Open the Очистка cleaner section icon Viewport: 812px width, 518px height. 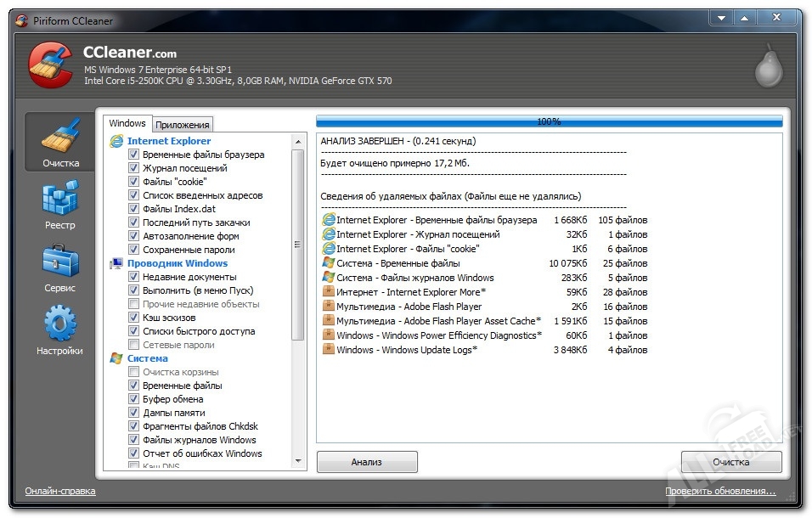tap(60, 138)
